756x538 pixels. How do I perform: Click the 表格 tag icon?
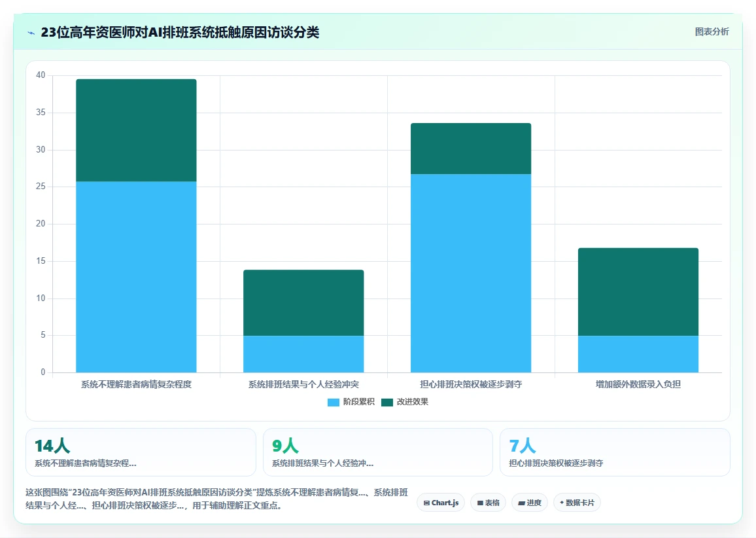(480, 503)
